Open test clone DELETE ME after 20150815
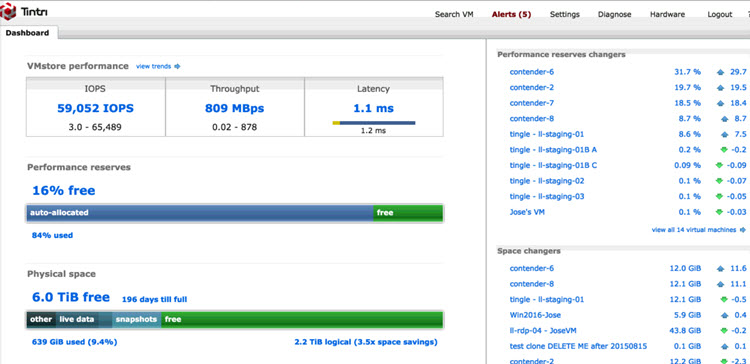The image size is (750, 364). point(579,346)
